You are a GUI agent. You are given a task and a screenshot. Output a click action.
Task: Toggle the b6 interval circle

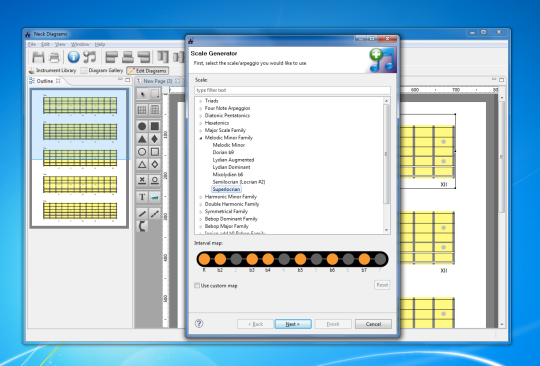point(332,259)
